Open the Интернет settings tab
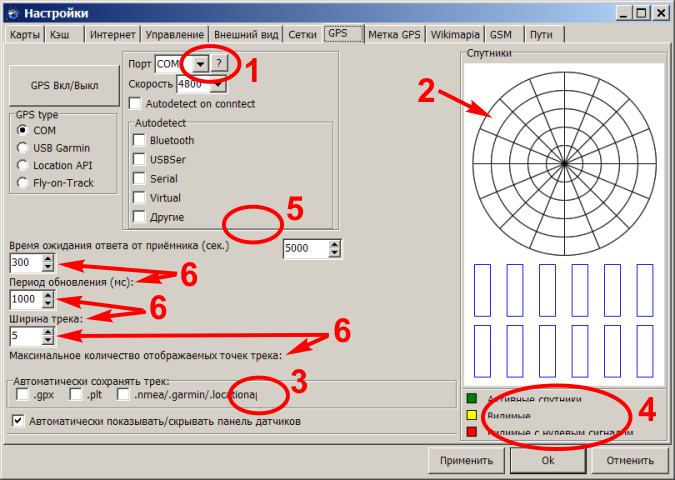Viewport: 675px width, 480px height. pyautogui.click(x=112, y=34)
